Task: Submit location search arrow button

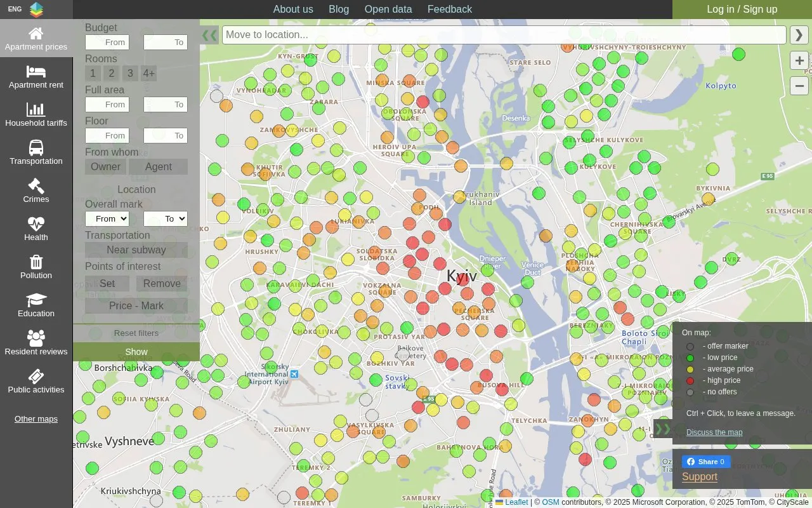Action: 799,35
